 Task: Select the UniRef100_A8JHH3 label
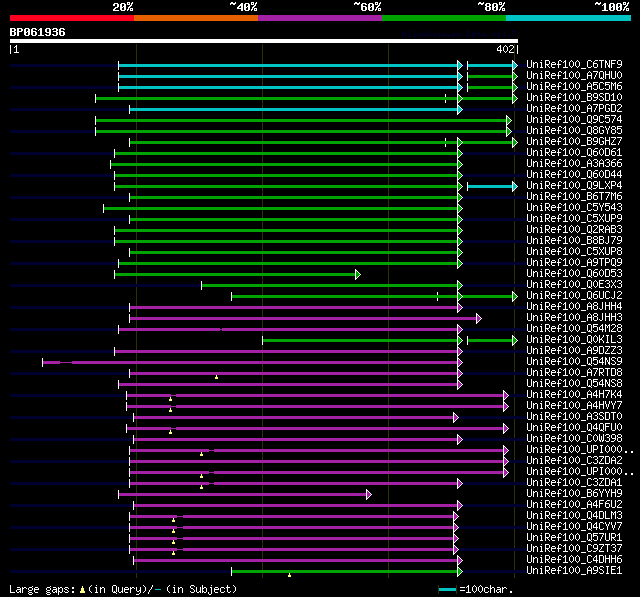(574, 318)
